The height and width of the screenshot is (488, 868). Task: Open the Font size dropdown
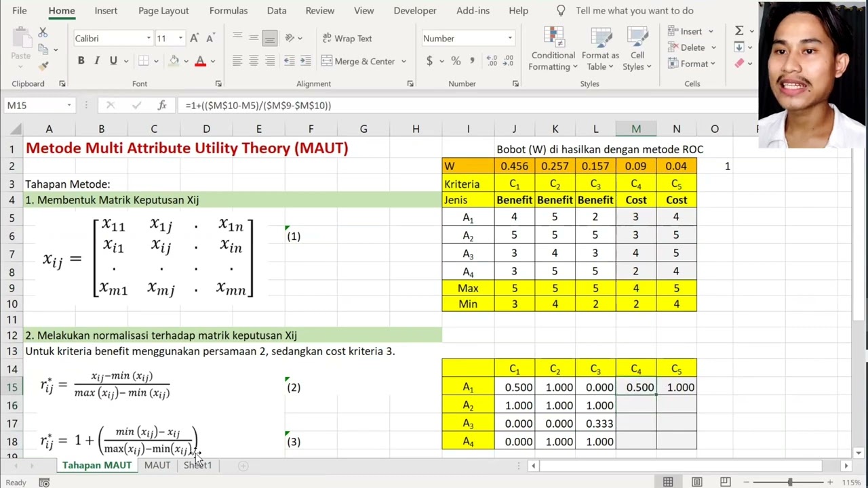point(180,39)
